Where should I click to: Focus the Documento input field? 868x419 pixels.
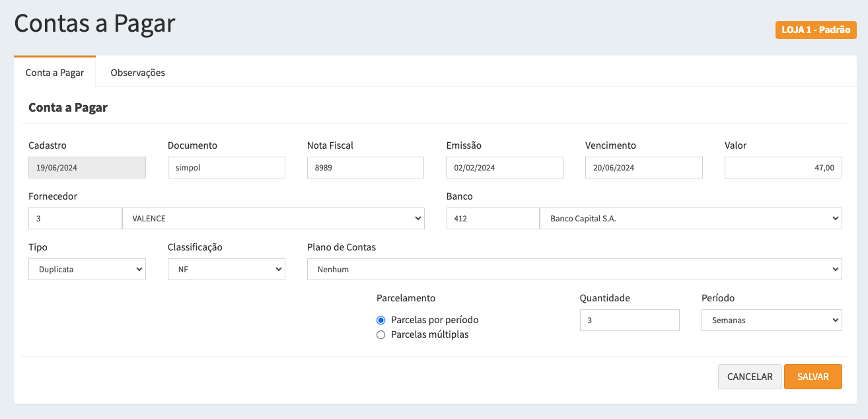tap(226, 168)
